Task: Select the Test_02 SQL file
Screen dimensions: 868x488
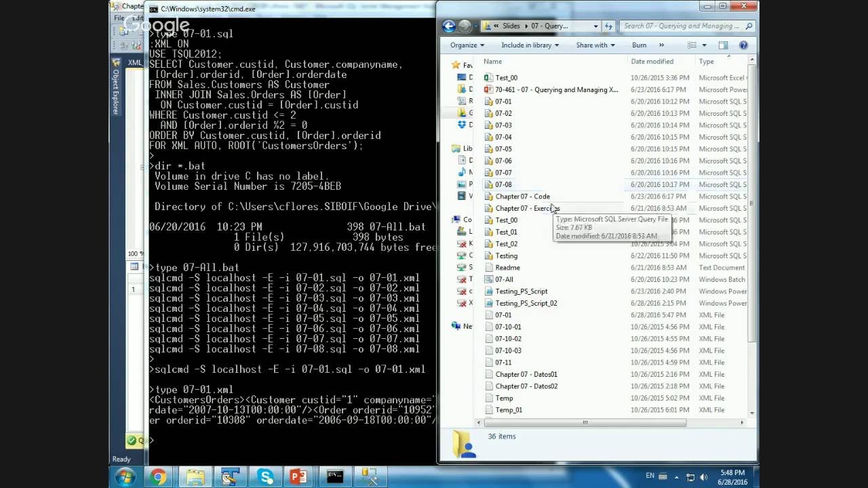Action: [506, 244]
